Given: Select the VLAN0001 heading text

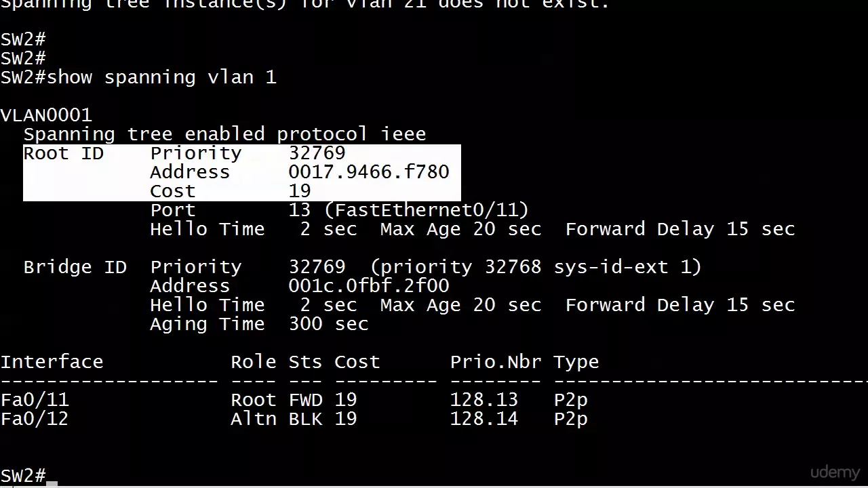Looking at the screenshot, I should 46,115.
